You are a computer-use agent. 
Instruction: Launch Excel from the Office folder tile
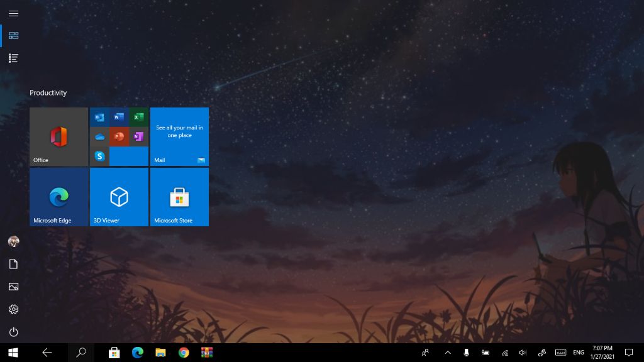tap(139, 118)
